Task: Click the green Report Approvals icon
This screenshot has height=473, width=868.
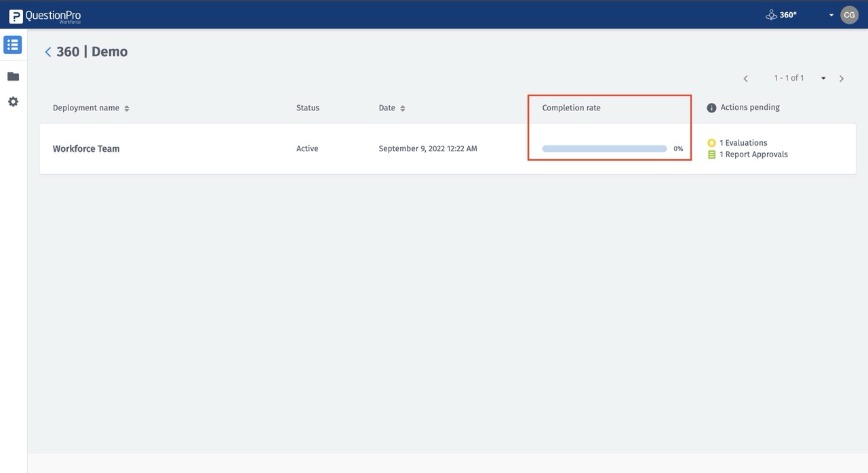Action: [x=711, y=155]
